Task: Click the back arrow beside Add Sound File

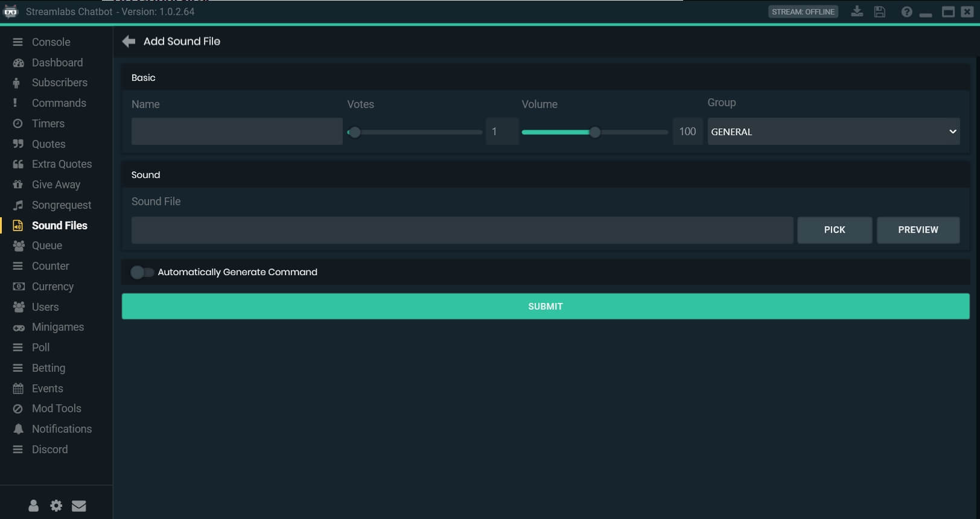Action: tap(129, 41)
